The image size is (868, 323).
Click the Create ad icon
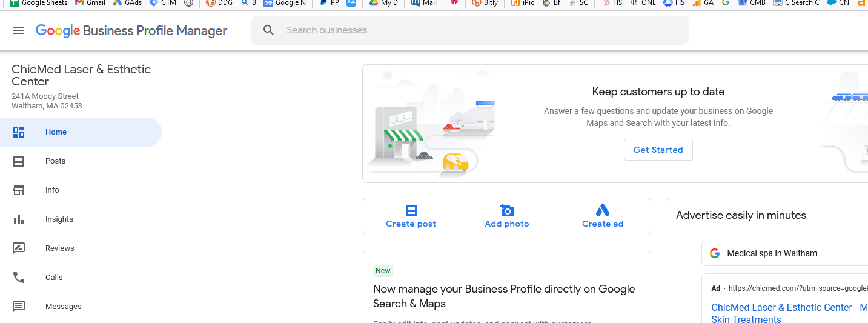(602, 210)
